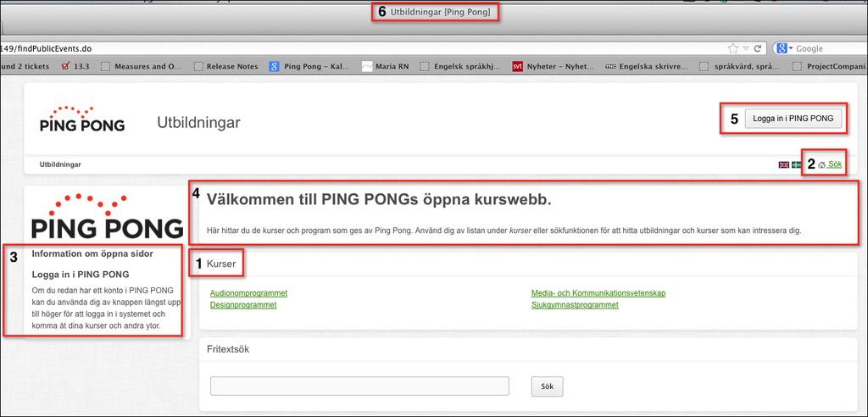Screen dimensions: 868x417
Task: Open the Ping Pong – Kal... bookmark
Action: (309, 66)
